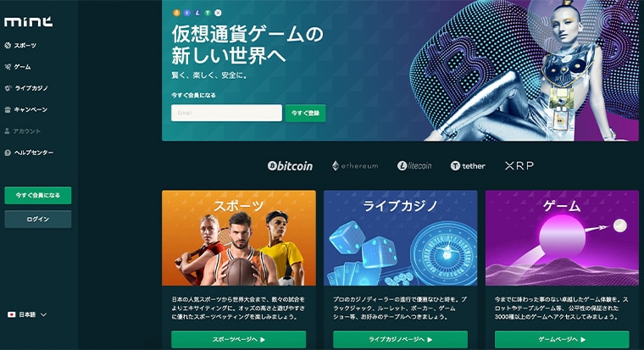Select the ゲーム sidebar icon

pos(8,67)
